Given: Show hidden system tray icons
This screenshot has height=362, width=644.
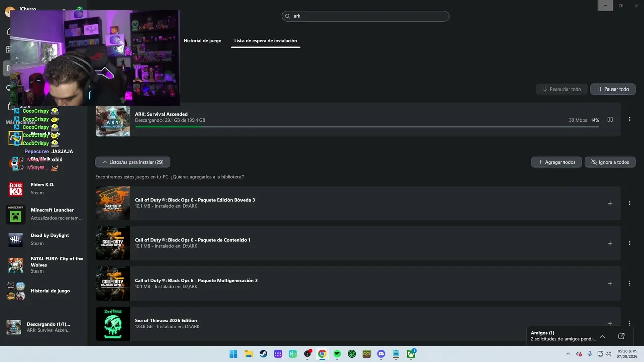Looking at the screenshot, I should [x=569, y=354].
